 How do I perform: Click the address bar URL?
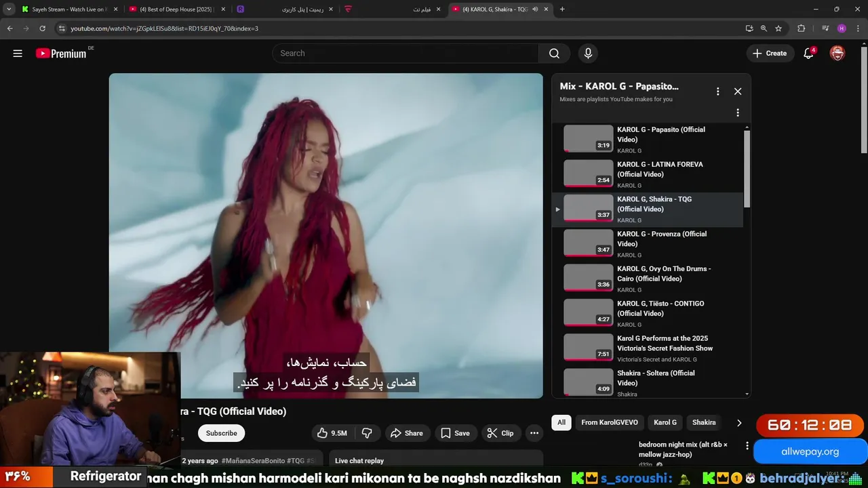point(164,28)
